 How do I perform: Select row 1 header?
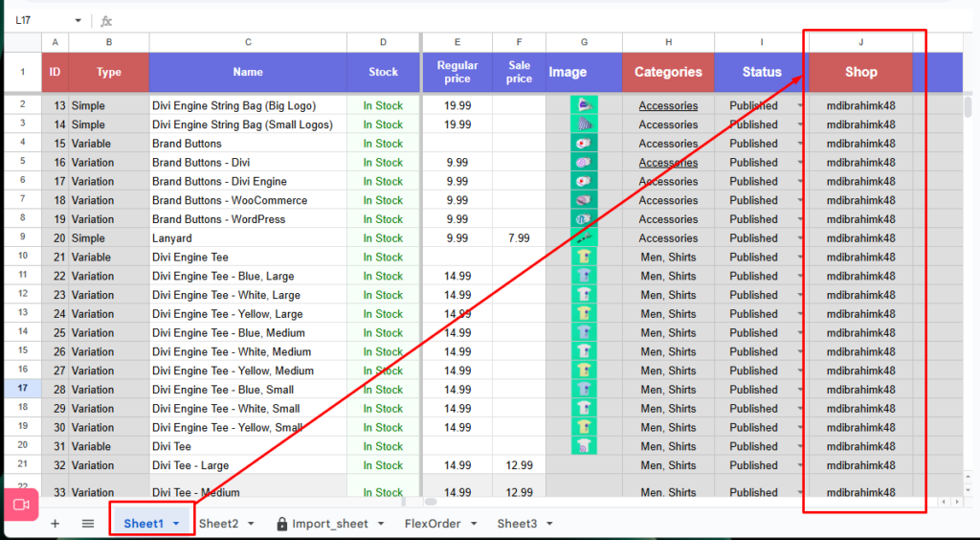pos(23,72)
